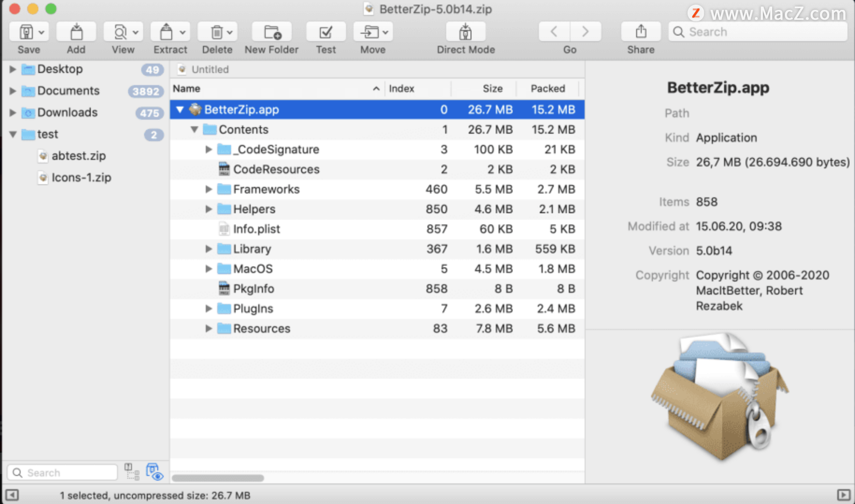Viewport: 855px width, 504px height.
Task: Create a New Folder with toolbar icon
Action: (x=272, y=32)
